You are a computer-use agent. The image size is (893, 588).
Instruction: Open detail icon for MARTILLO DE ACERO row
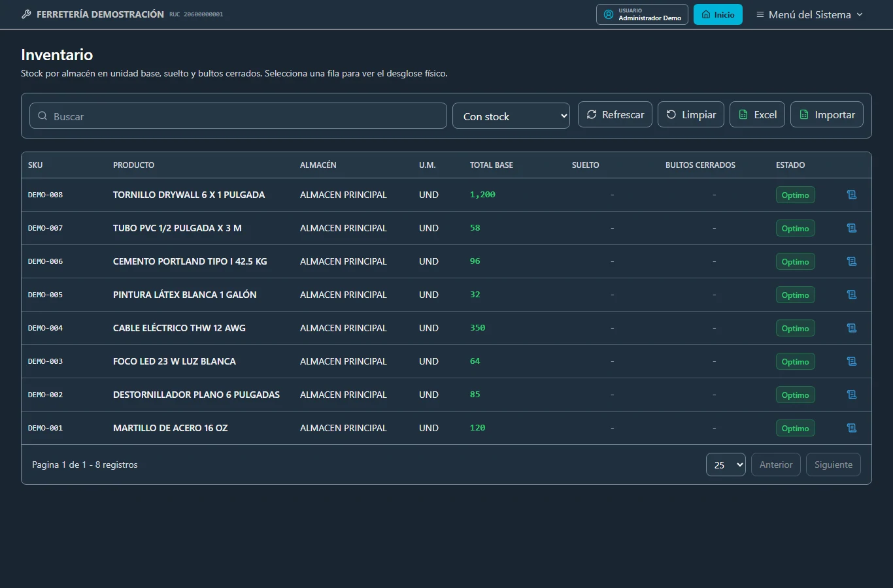click(x=851, y=428)
